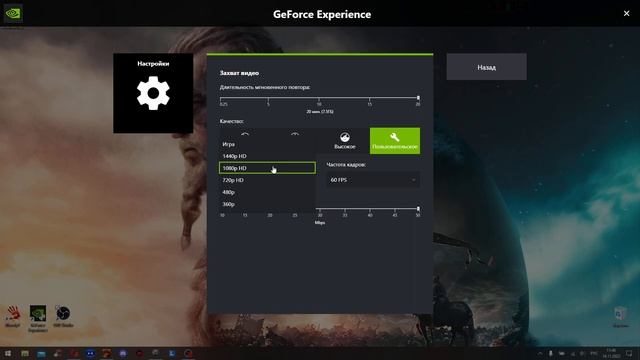Choose 1080p HD resolution option

coord(267,168)
